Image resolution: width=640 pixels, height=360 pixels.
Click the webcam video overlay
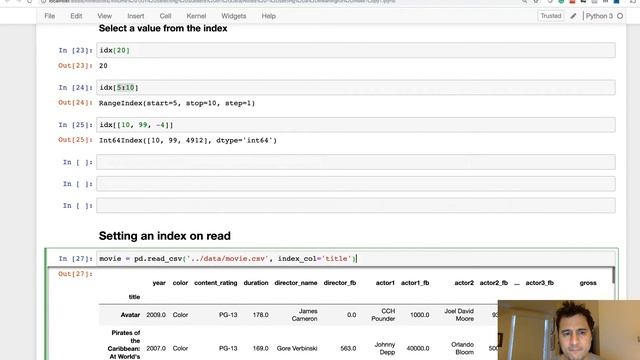(569, 330)
